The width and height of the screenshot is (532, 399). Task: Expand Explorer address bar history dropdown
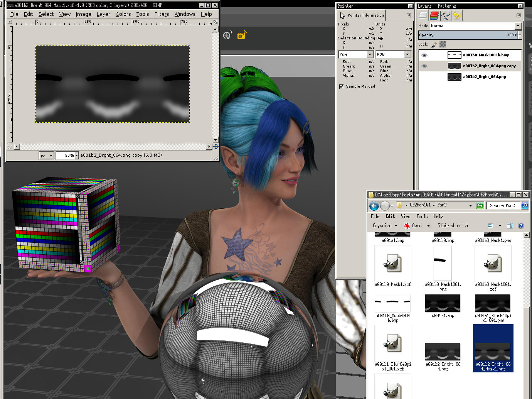[x=470, y=206]
